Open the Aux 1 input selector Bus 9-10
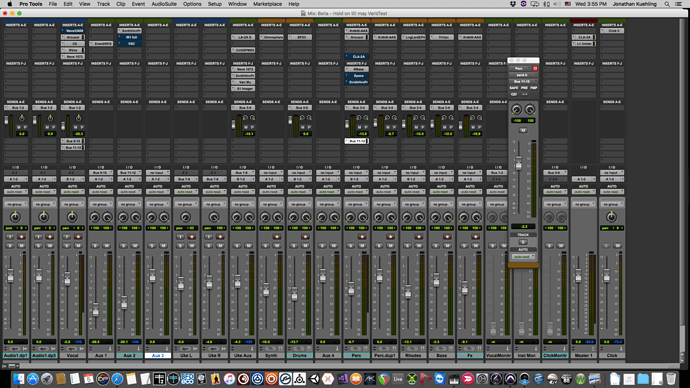Viewport: 690px width, 388px height. tap(101, 173)
